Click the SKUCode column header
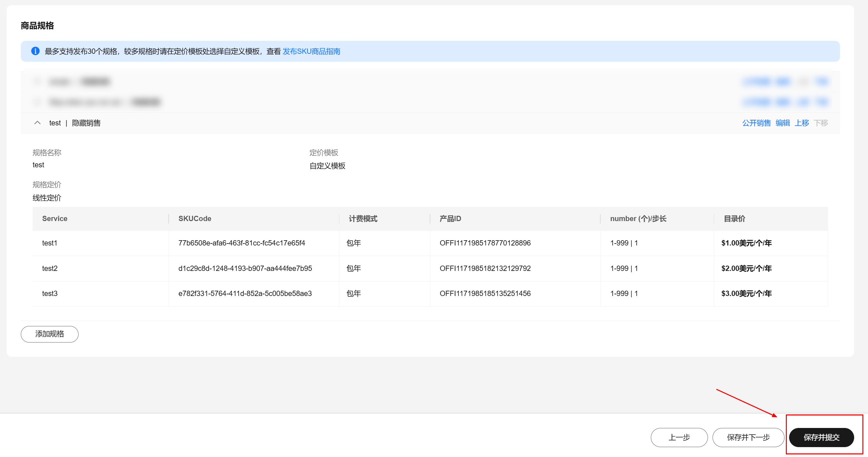 click(x=195, y=218)
